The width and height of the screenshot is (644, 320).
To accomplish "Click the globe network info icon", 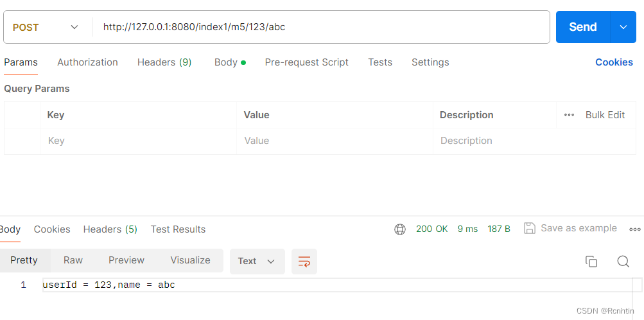I will pos(399,229).
